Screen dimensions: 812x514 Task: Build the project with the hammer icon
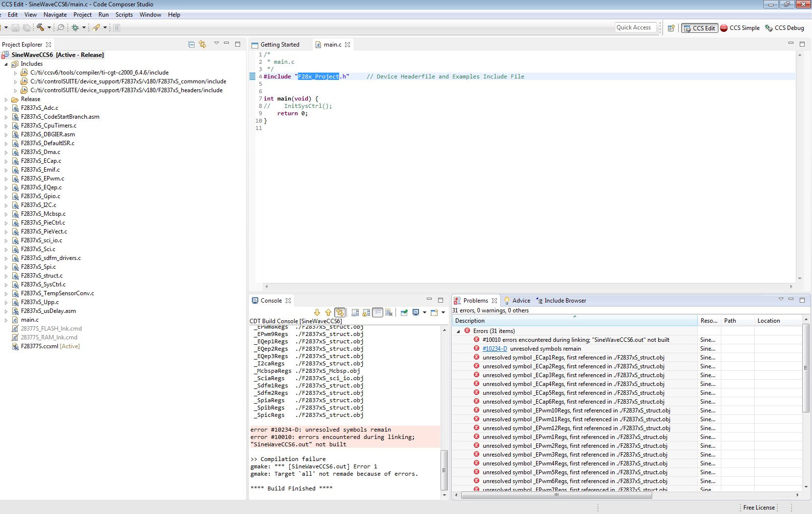pyautogui.click(x=40, y=28)
